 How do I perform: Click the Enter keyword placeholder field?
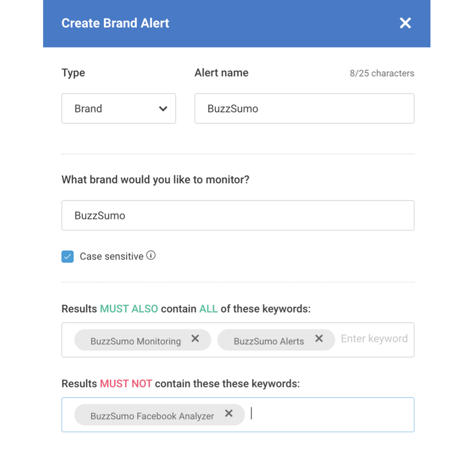tap(374, 339)
